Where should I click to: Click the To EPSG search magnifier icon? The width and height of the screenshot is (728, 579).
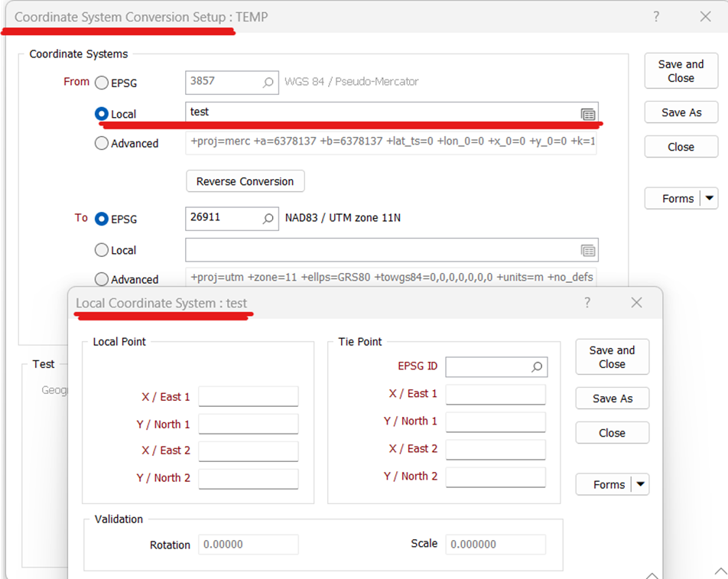point(268,219)
